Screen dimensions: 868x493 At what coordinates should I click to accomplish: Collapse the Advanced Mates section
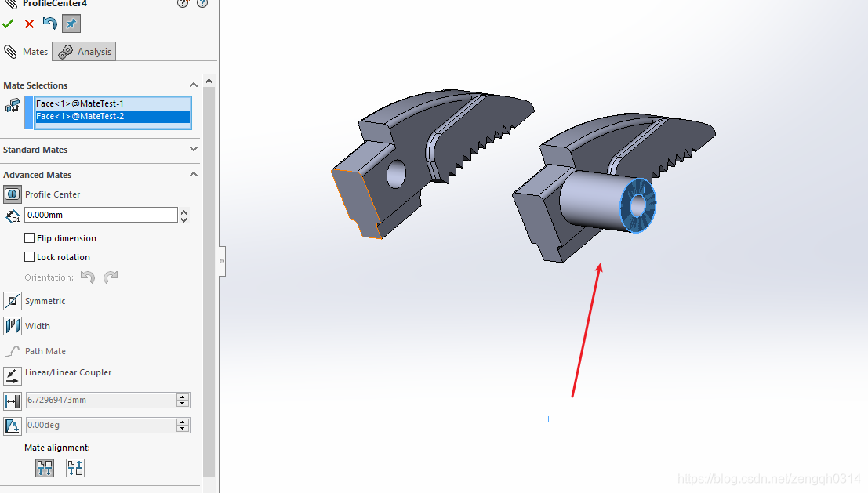tap(193, 174)
